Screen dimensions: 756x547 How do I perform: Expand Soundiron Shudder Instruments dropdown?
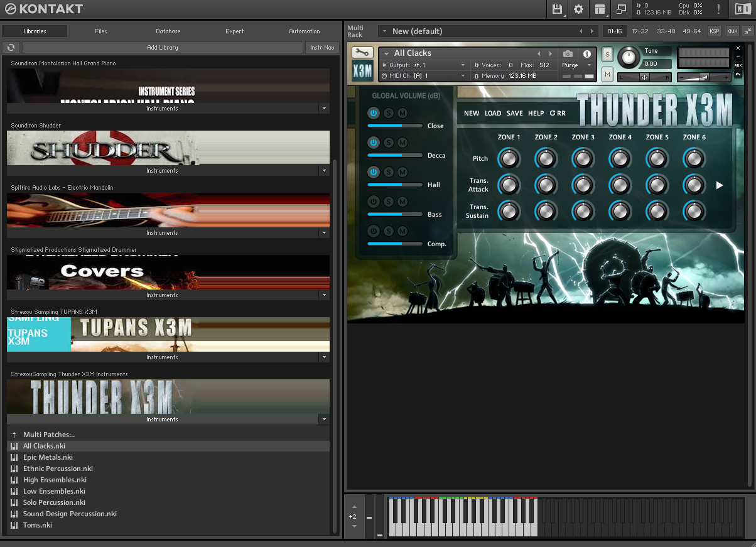[324, 171]
